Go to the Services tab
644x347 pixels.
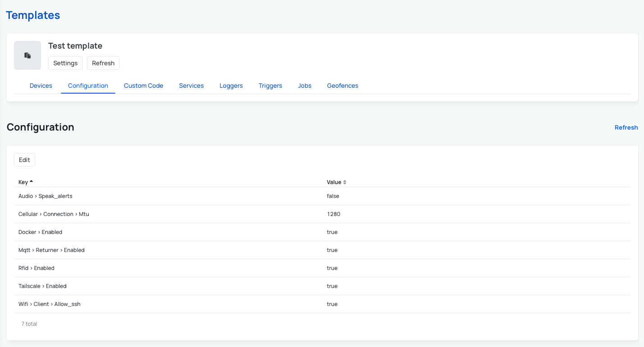(191, 86)
